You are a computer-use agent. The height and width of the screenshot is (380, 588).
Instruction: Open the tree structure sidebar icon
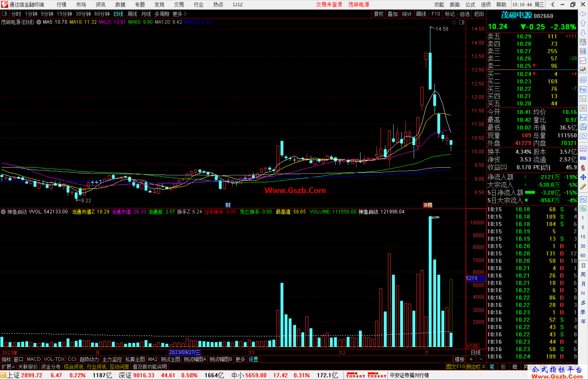click(x=583, y=99)
